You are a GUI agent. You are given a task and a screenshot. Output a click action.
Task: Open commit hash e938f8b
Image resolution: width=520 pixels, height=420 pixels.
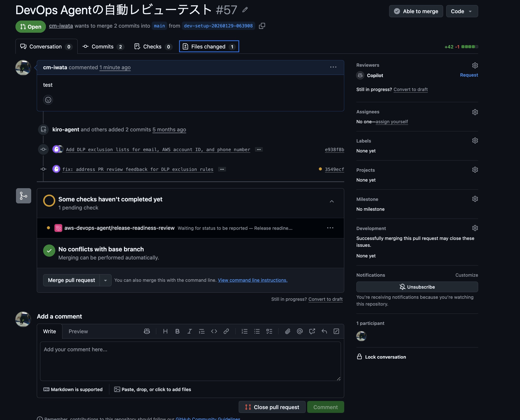334,150
